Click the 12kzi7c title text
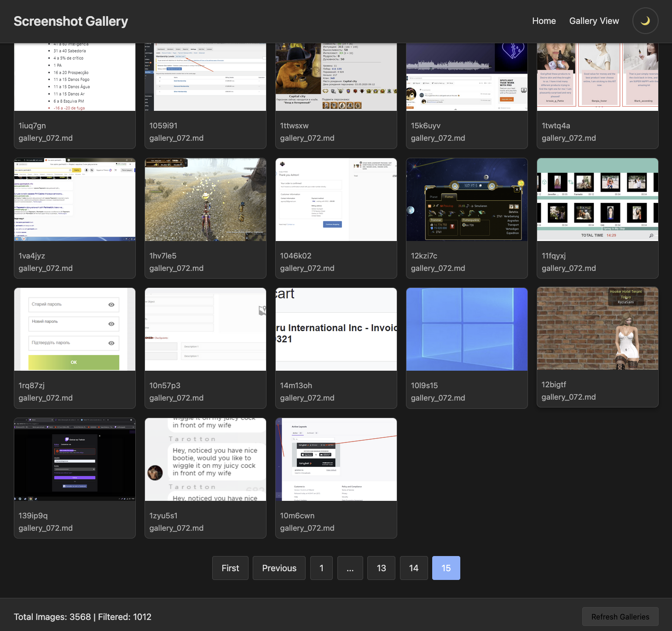672x631 pixels. click(424, 256)
